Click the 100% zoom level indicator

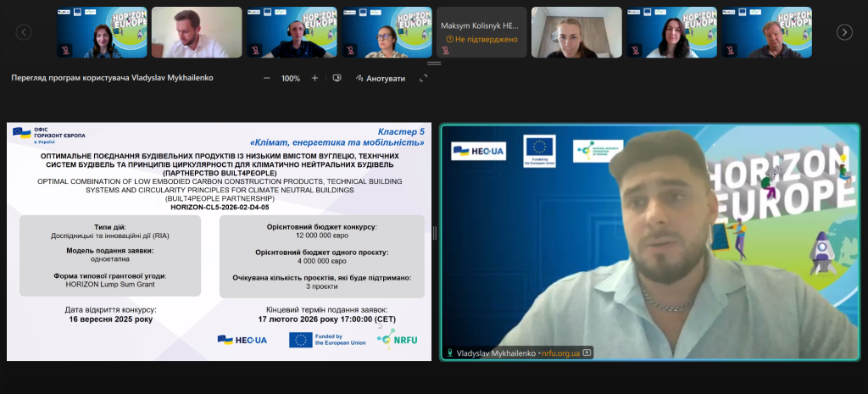click(291, 78)
